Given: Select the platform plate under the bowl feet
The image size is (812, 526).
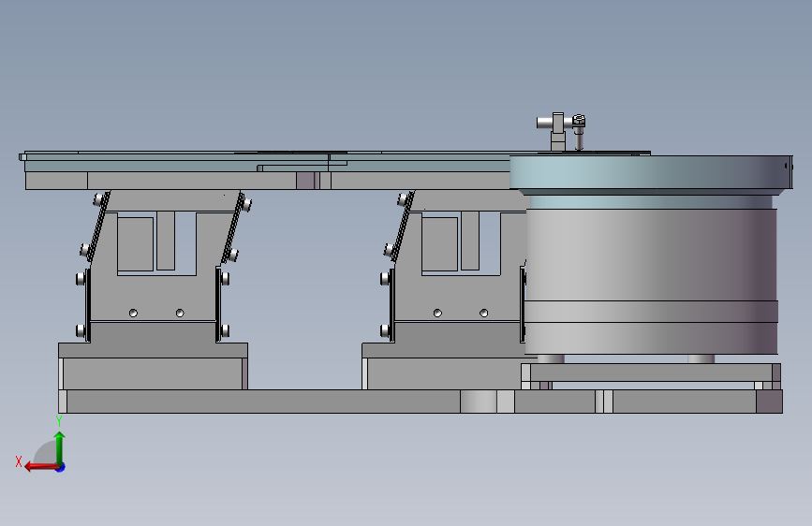Looking at the screenshot, I should coord(650,373).
